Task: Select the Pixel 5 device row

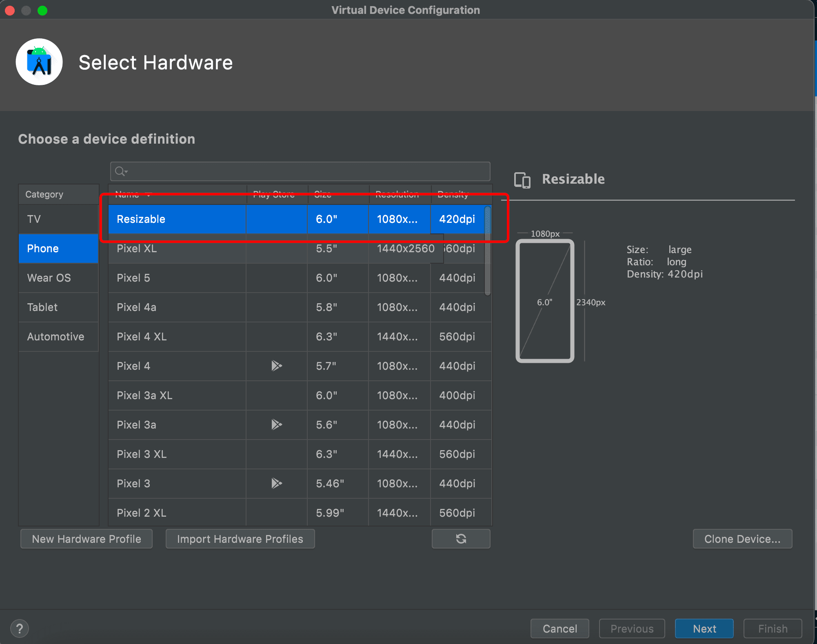Action: tap(300, 278)
